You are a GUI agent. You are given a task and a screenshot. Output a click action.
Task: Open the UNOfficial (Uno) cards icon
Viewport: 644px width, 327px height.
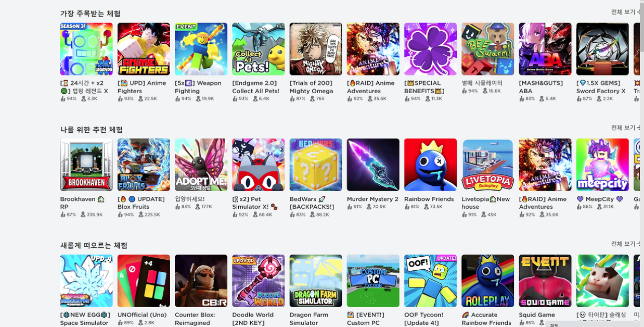[x=144, y=281]
